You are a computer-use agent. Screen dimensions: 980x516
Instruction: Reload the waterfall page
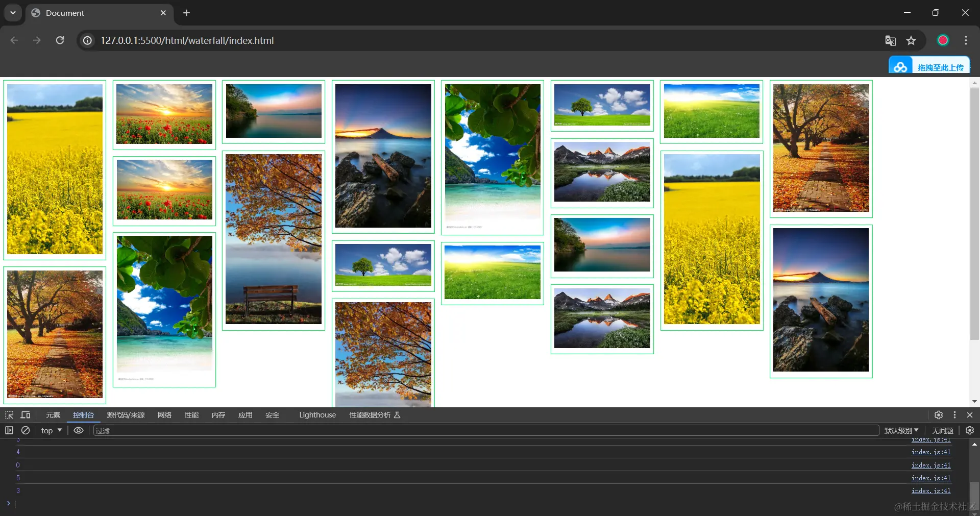[60, 40]
